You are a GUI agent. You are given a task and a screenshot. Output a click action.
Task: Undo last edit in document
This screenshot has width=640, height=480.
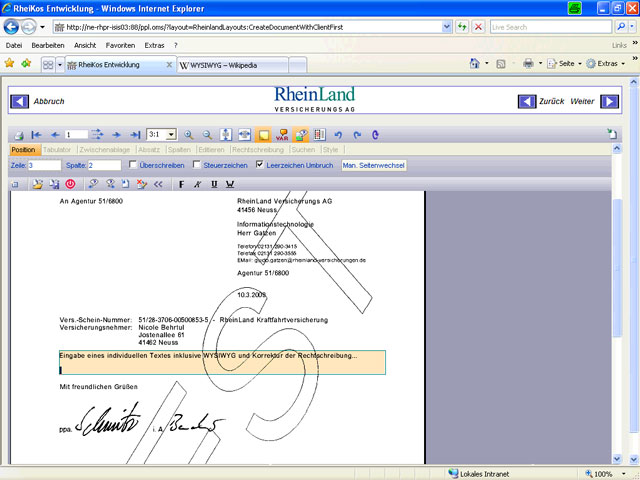[338, 135]
